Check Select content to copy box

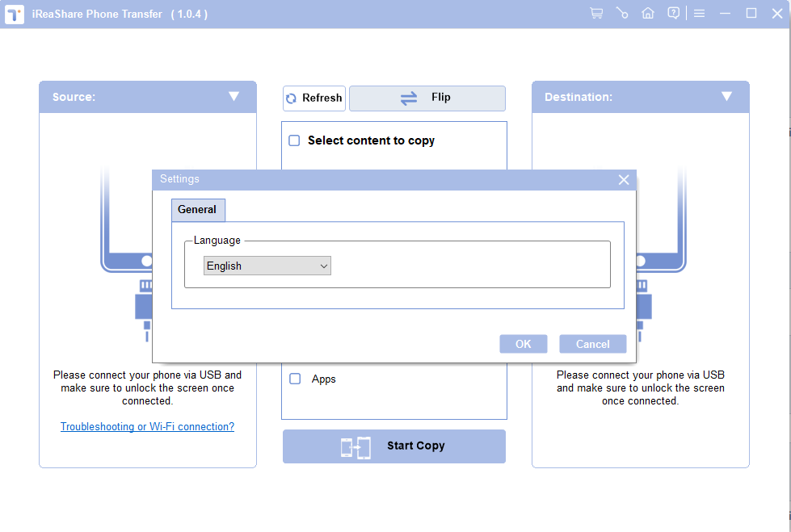[294, 140]
